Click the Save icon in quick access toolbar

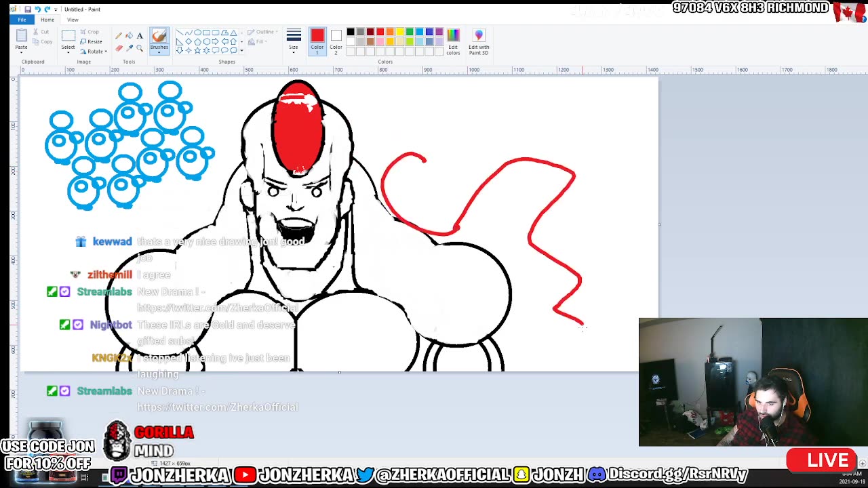(x=28, y=9)
